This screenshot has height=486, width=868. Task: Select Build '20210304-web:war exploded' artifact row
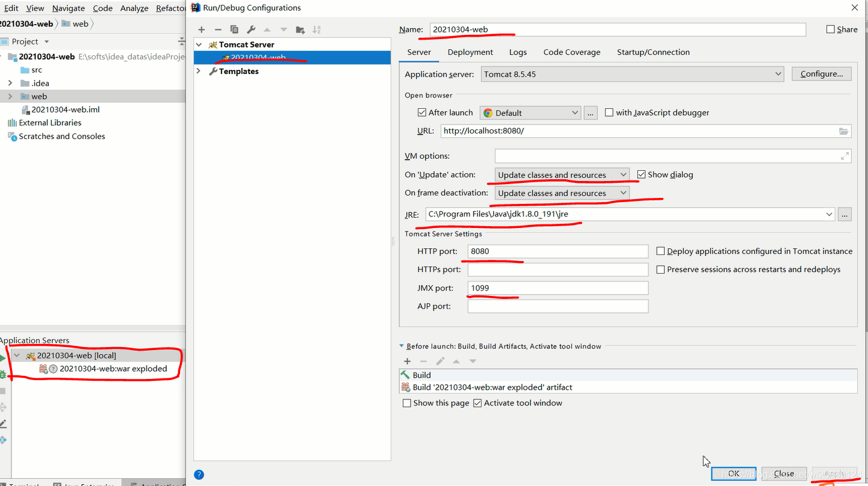coord(628,387)
